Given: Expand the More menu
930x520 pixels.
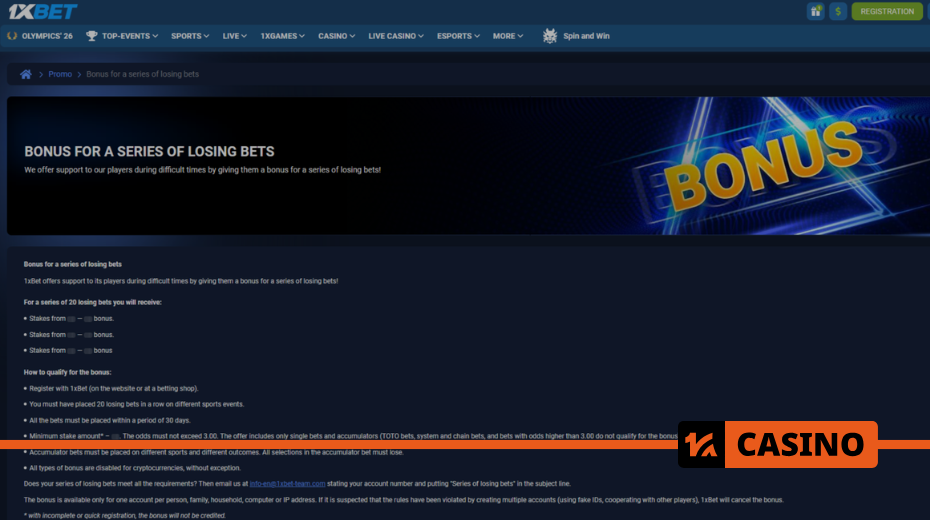Looking at the screenshot, I should point(508,36).
